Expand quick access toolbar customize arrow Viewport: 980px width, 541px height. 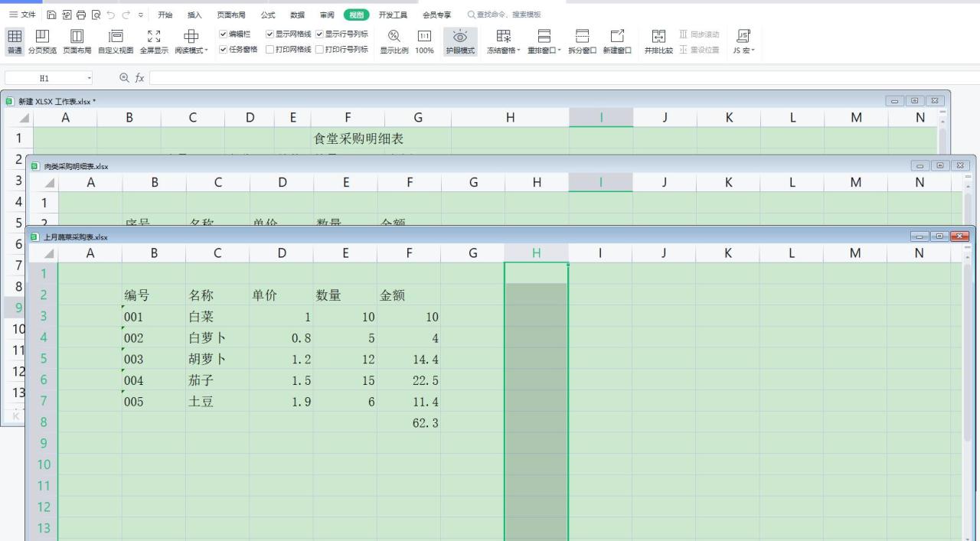coord(141,15)
